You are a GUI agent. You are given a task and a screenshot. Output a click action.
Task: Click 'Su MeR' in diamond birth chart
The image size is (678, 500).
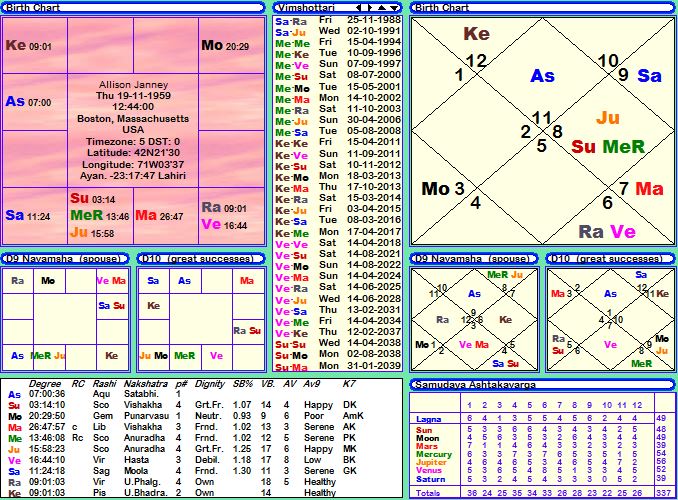coord(608,147)
